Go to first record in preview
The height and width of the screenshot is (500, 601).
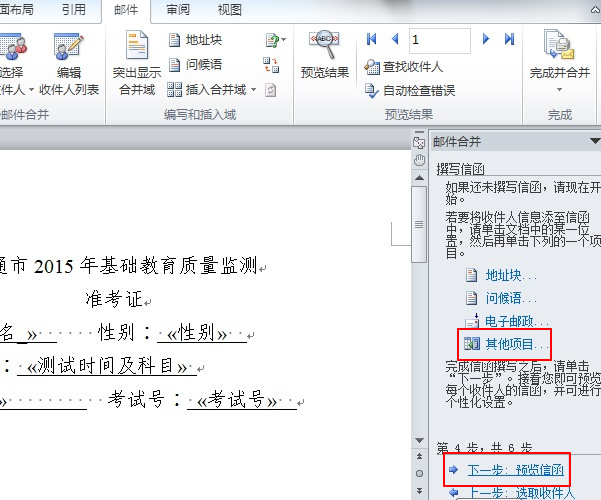(x=372, y=40)
